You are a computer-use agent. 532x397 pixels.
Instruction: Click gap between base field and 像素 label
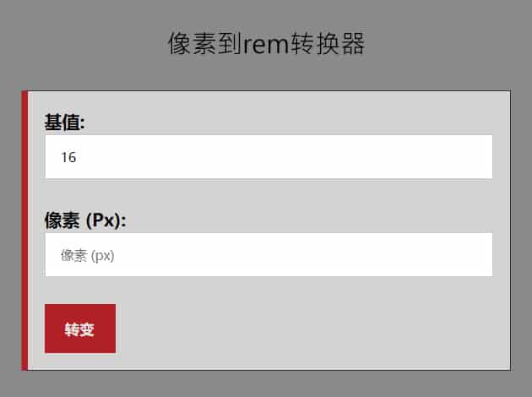(x=269, y=194)
